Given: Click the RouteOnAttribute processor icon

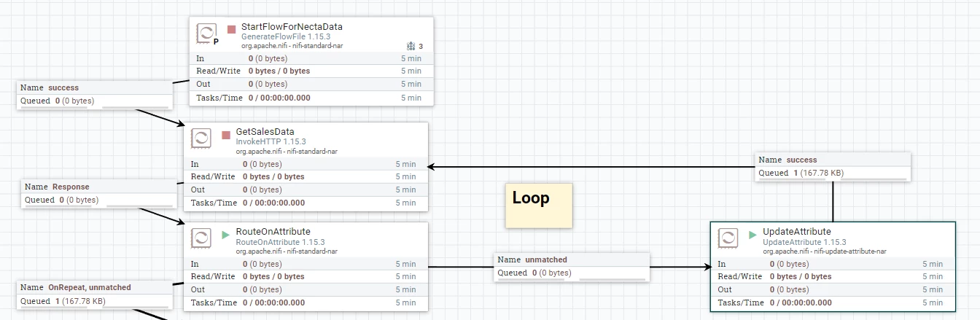Looking at the screenshot, I should click(x=202, y=238).
